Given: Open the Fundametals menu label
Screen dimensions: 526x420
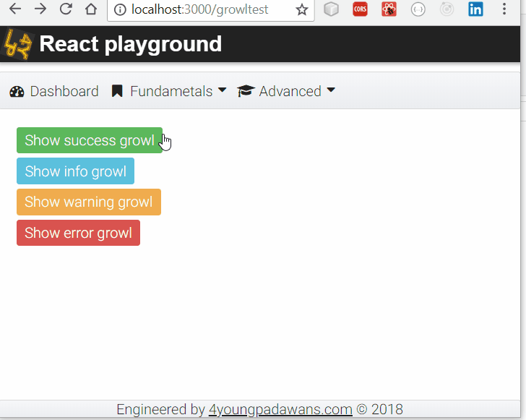Looking at the screenshot, I should pos(171,91).
